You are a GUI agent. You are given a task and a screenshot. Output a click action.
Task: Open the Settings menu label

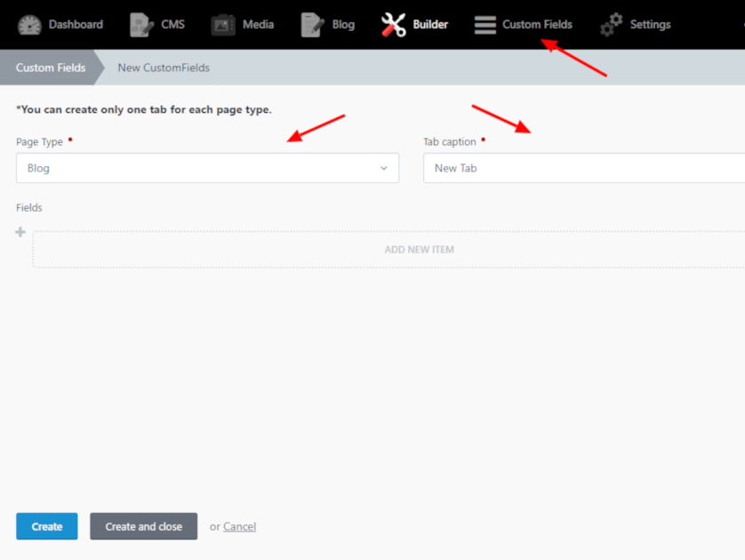pyautogui.click(x=651, y=25)
